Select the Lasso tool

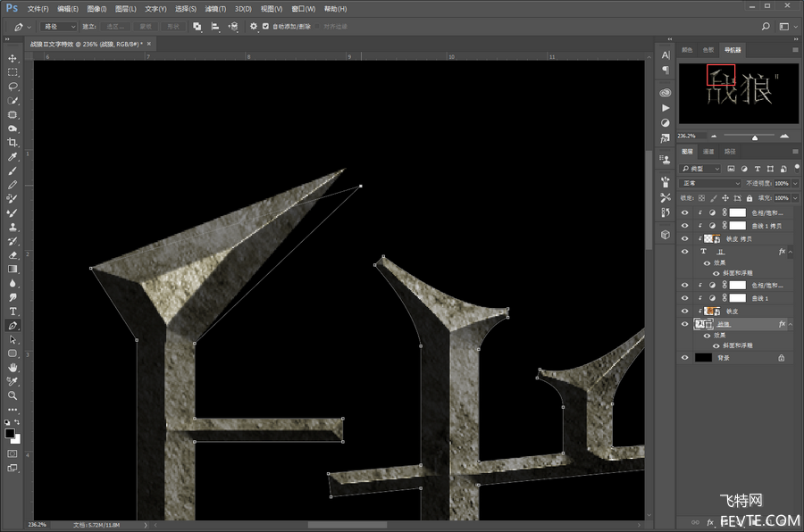point(13,87)
